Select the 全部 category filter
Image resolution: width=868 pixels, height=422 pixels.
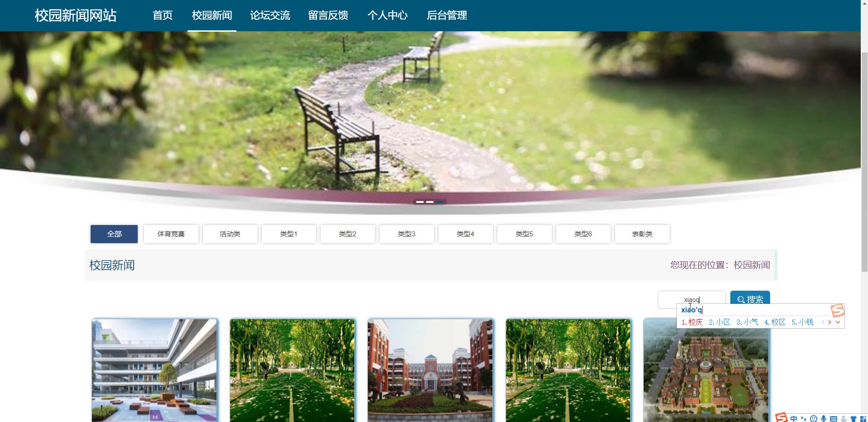pyautogui.click(x=114, y=234)
